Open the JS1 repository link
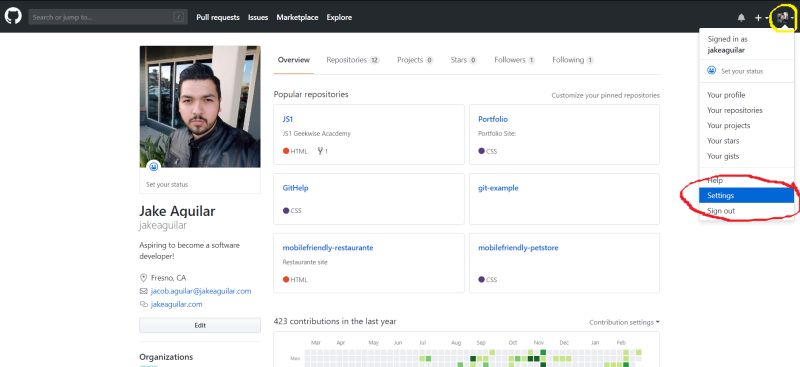Screen dimensions: 800x367 pyautogui.click(x=288, y=119)
